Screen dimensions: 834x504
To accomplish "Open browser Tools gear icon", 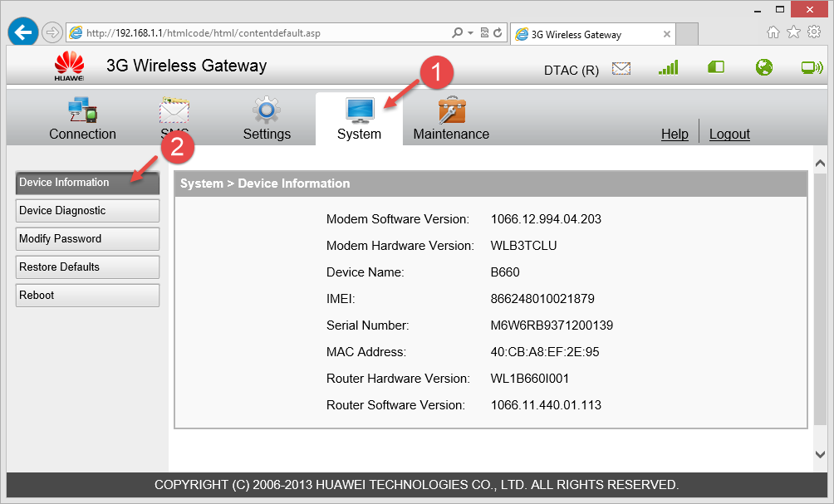I will (x=814, y=32).
